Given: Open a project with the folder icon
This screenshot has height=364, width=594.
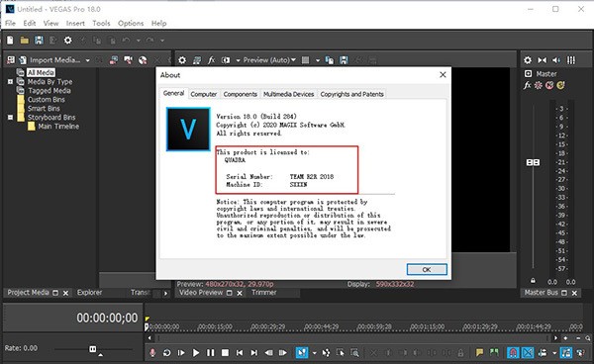Looking at the screenshot, I should [24, 41].
